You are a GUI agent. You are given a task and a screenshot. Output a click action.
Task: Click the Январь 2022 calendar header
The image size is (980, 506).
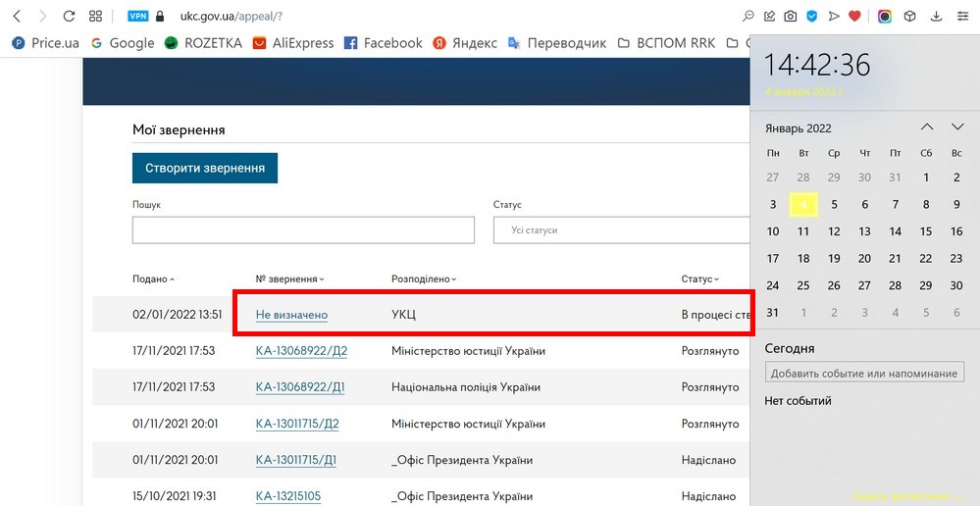(x=799, y=128)
